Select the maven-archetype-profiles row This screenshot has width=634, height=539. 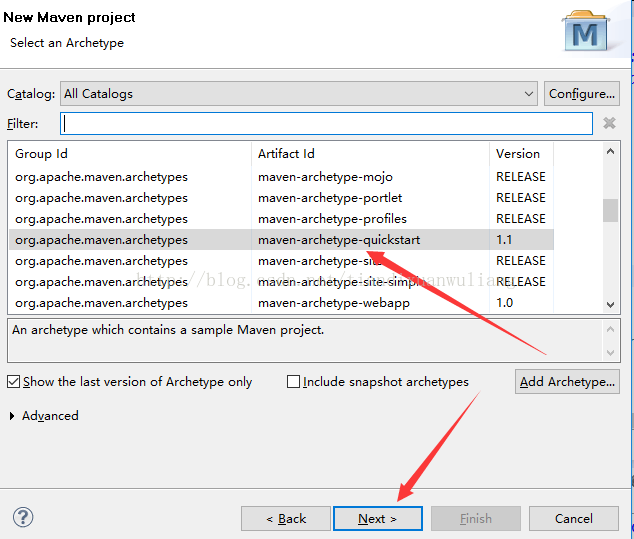click(x=281, y=219)
